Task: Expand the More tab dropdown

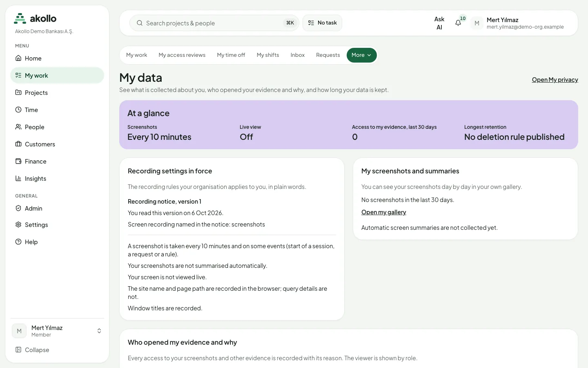Action: click(x=362, y=55)
